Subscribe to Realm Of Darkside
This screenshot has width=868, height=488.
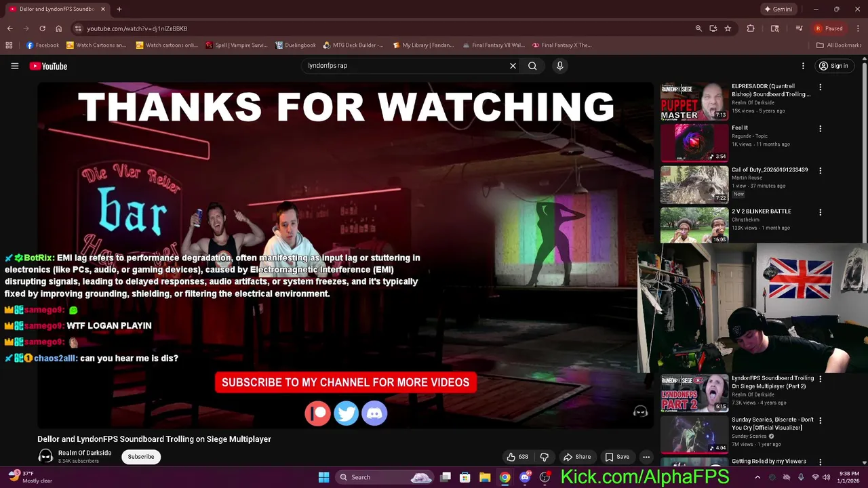[141, 457]
